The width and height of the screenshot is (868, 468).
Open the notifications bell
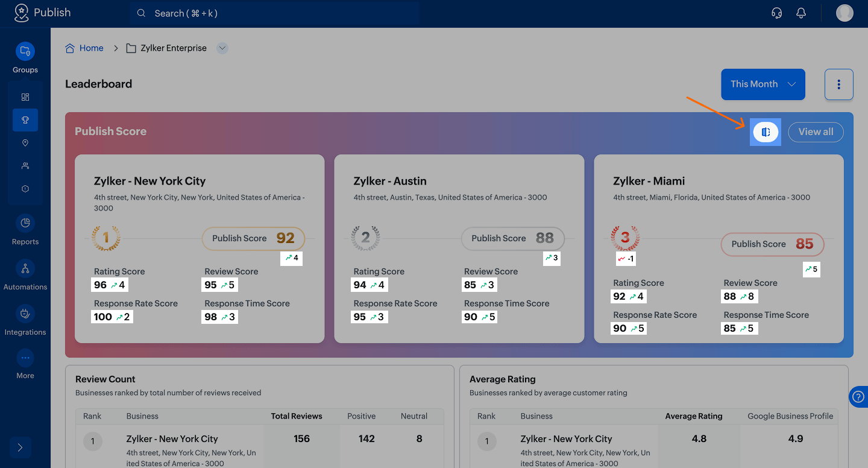801,13
